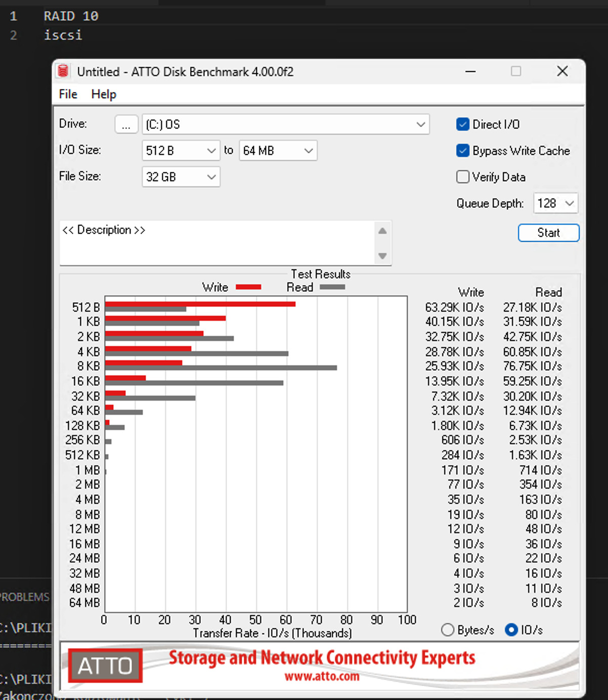
Task: Click the ATTO logo in banner
Action: (x=105, y=665)
